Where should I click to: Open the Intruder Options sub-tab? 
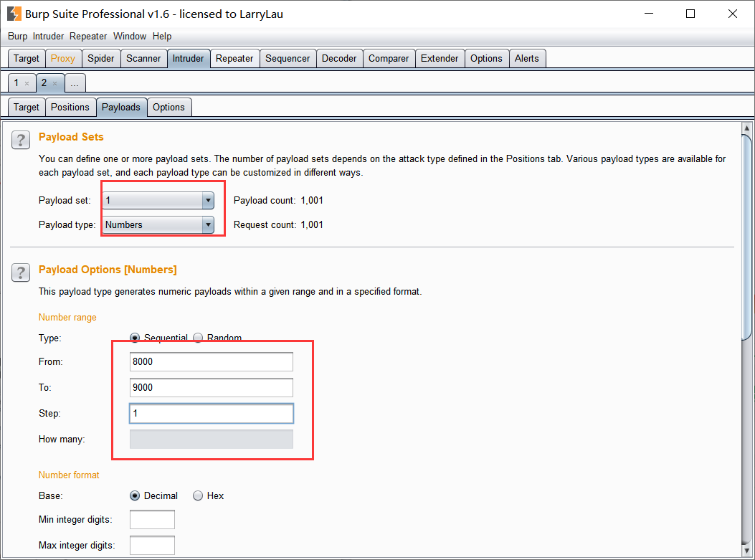pyautogui.click(x=169, y=108)
